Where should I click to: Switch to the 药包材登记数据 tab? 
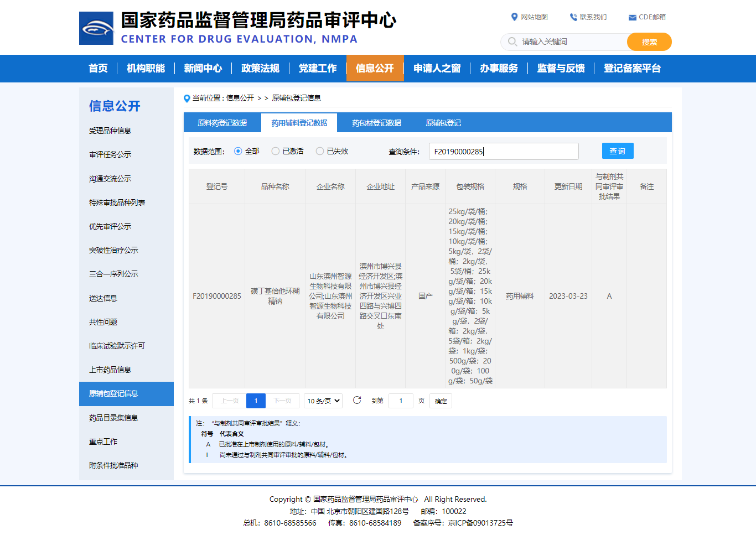376,123
